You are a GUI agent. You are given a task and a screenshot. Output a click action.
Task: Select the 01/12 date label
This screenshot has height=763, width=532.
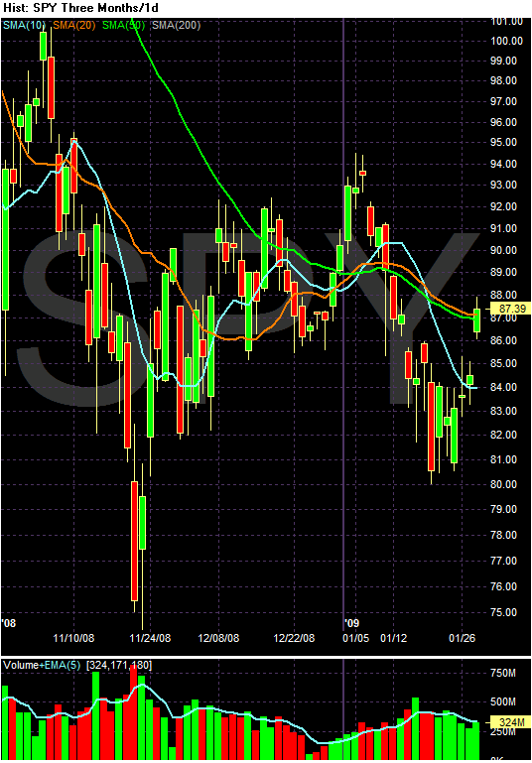393,638
